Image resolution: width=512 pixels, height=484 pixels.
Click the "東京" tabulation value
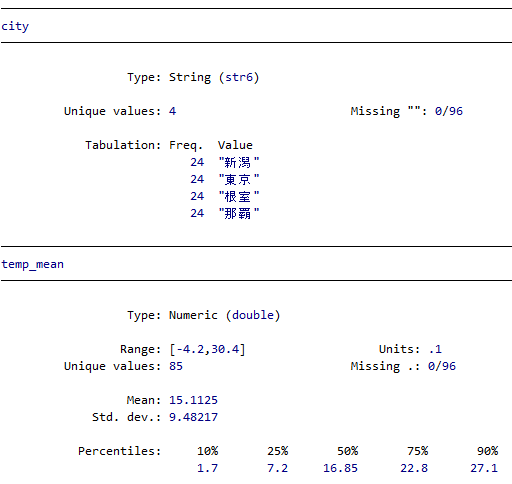(x=239, y=180)
